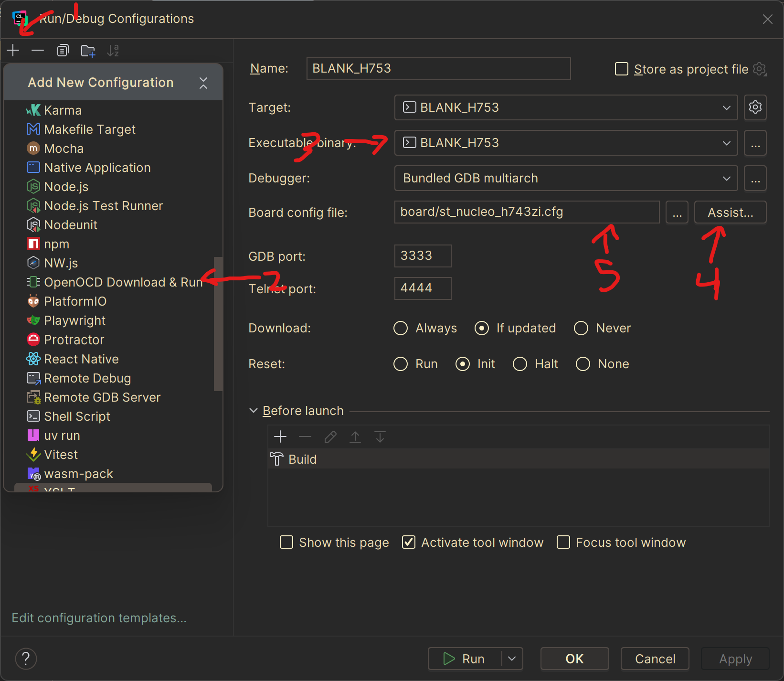The image size is (784, 681).
Task: Click the help question mark icon
Action: [x=26, y=659]
